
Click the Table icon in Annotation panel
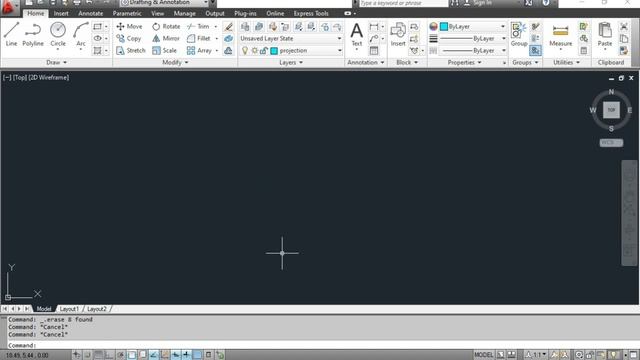pyautogui.click(x=374, y=51)
